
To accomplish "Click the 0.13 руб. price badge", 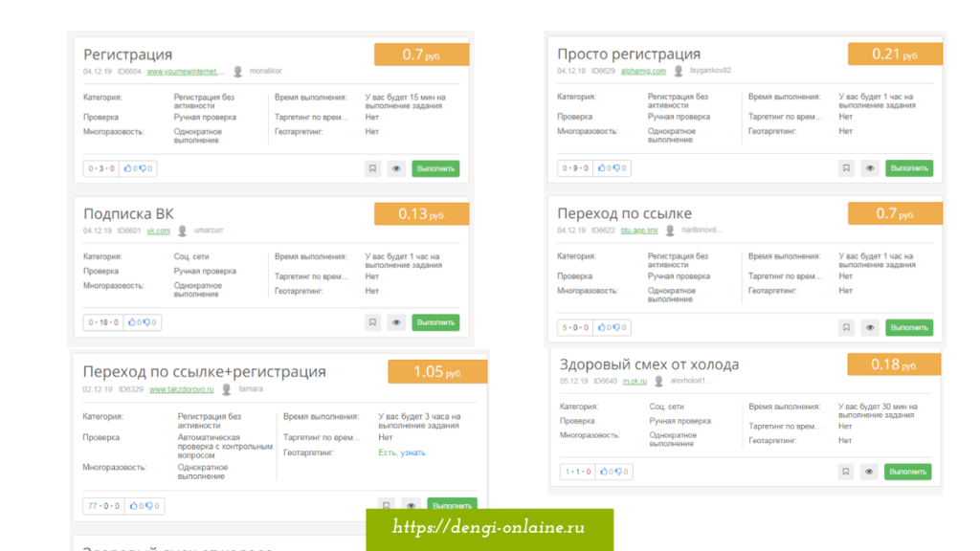I will (x=422, y=214).
